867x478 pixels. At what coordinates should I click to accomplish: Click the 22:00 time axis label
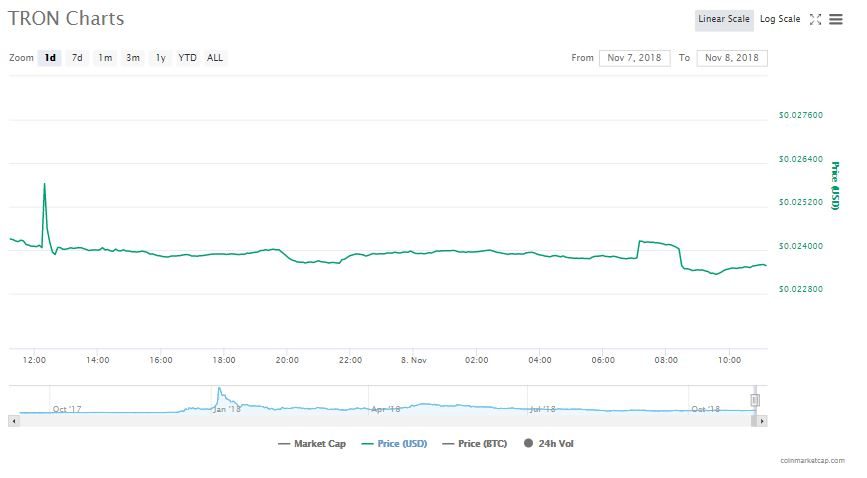click(350, 360)
